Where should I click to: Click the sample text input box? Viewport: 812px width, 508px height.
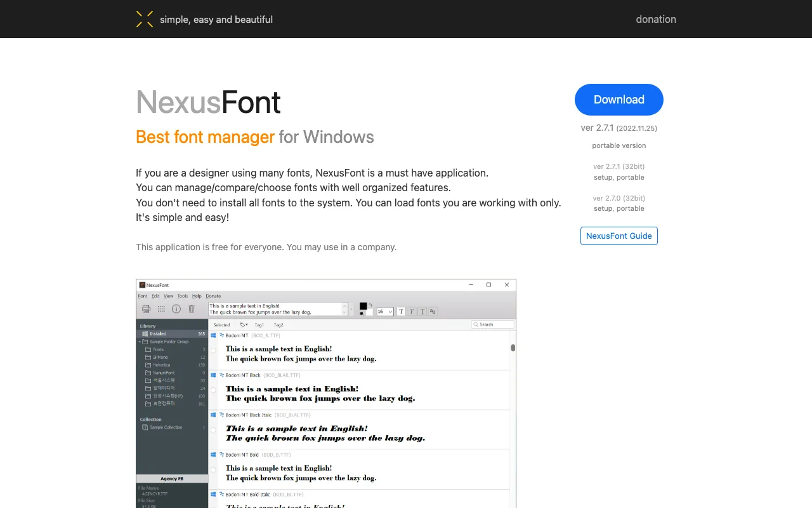pyautogui.click(x=277, y=309)
